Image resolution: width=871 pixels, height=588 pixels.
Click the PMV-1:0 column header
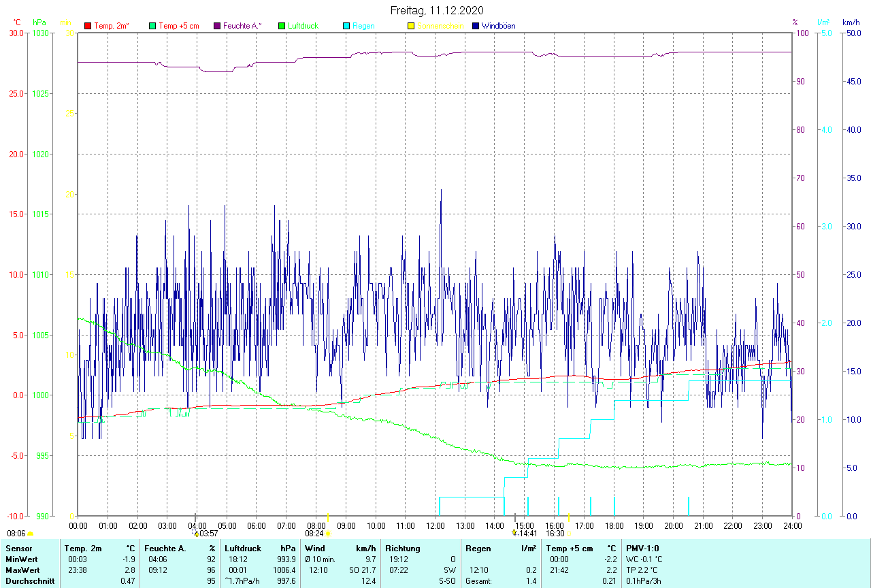642,549
